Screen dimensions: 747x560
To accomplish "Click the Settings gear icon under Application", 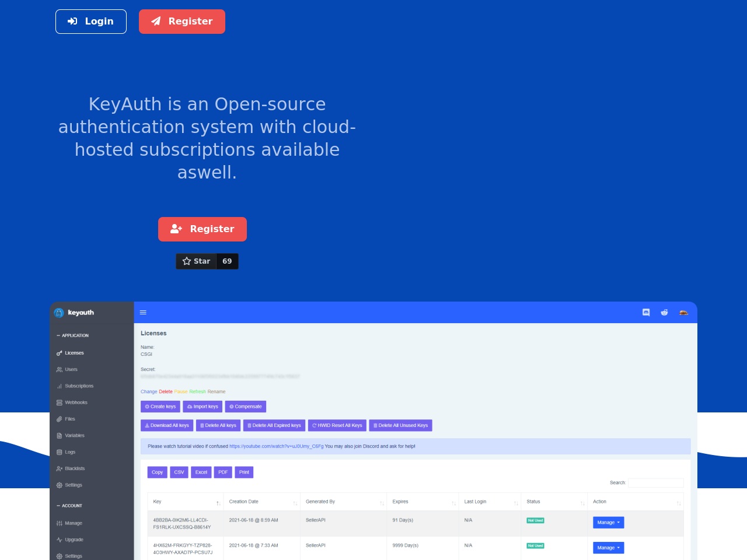I will [59, 485].
